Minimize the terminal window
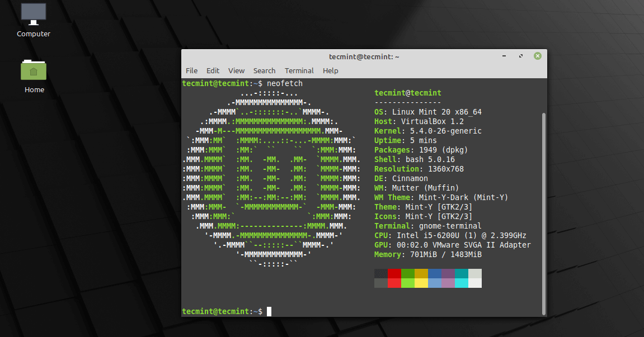The image size is (644, 337). [504, 56]
